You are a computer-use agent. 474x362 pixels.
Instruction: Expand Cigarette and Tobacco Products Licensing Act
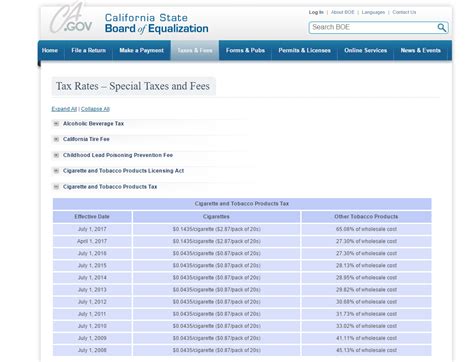[56, 171]
